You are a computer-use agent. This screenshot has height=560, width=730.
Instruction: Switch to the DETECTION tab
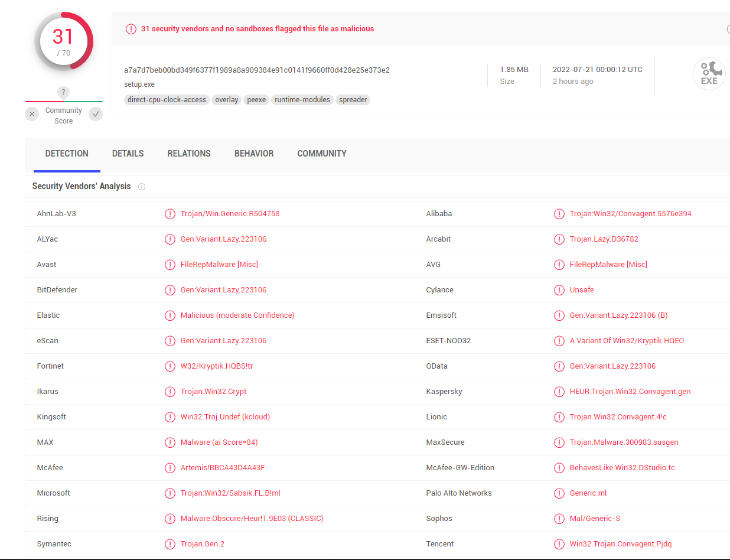pos(67,154)
